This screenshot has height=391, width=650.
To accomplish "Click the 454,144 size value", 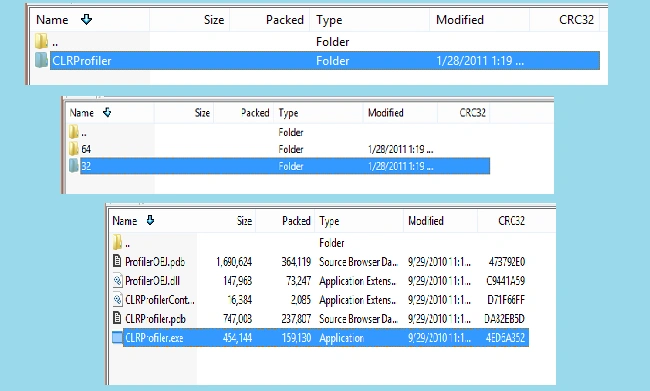I will (238, 338).
